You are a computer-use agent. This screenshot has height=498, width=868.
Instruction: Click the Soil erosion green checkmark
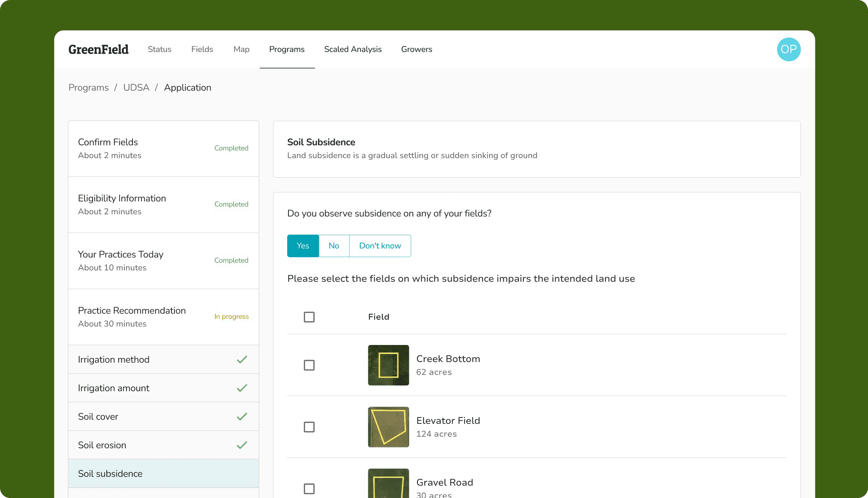coord(242,445)
